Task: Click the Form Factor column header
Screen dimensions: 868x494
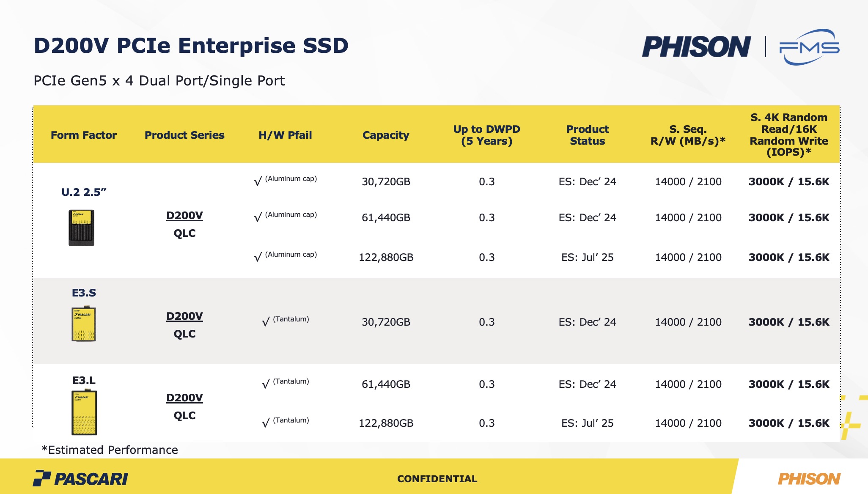Action: [84, 135]
